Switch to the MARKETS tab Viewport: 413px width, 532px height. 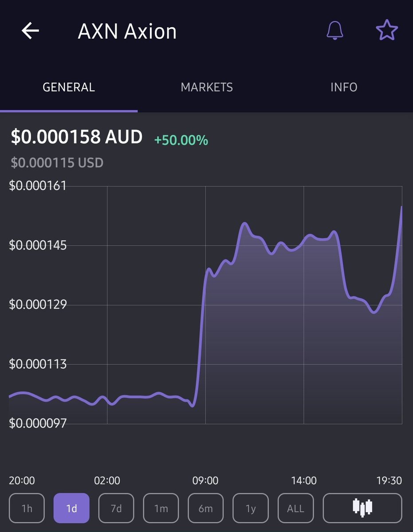(207, 87)
